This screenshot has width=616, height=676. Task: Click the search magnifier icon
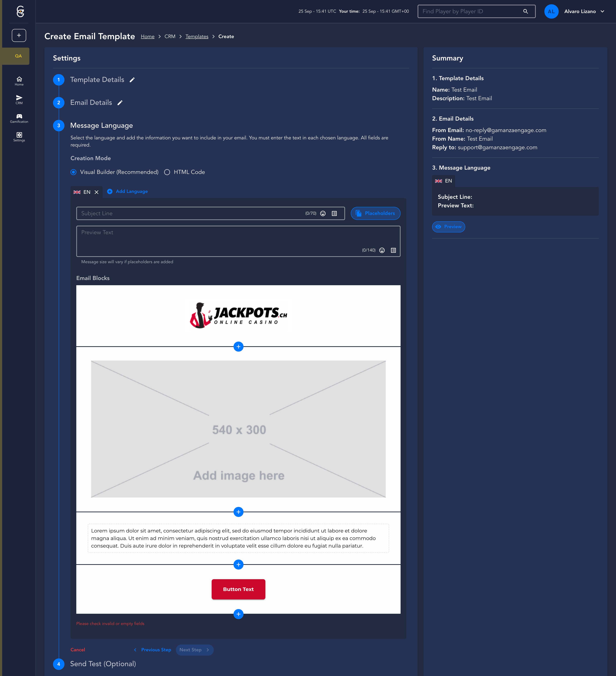pyautogui.click(x=525, y=11)
